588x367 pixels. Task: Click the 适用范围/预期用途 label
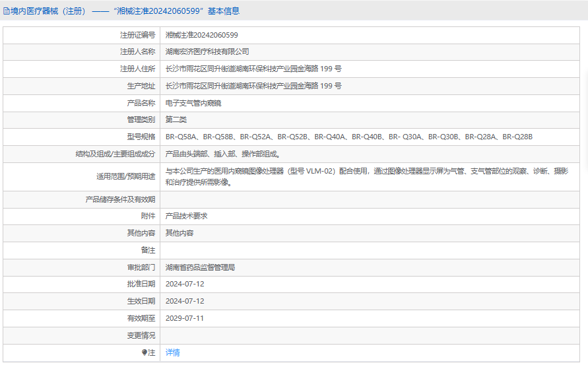[x=125, y=177]
